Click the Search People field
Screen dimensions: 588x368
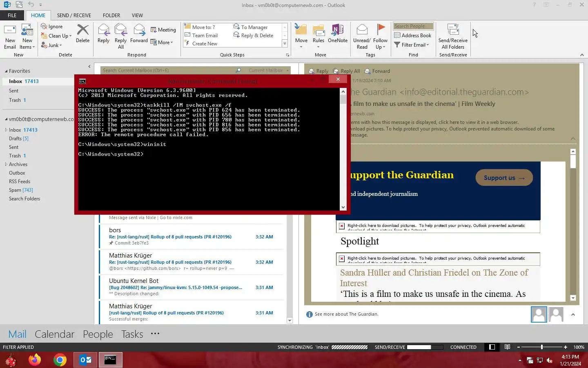413,26
